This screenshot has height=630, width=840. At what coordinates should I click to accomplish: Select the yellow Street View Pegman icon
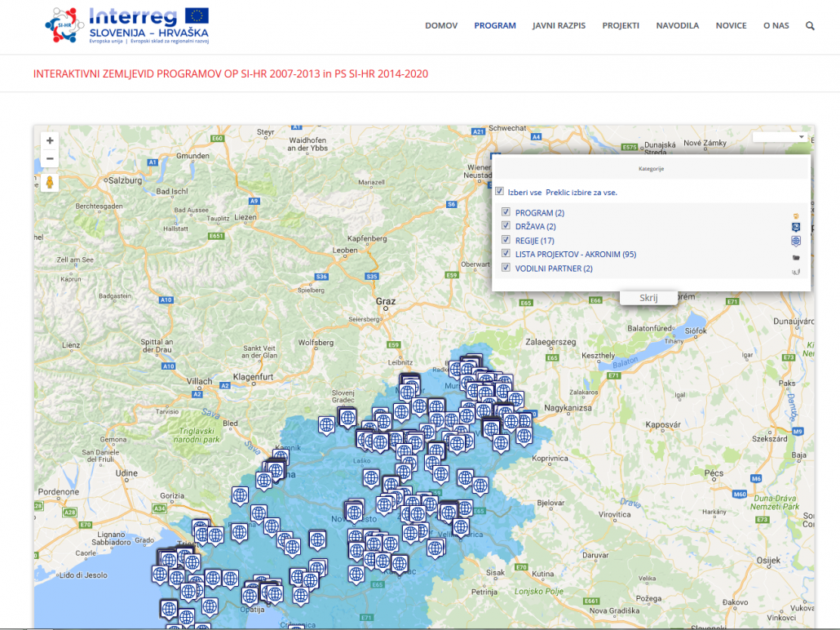[x=50, y=183]
